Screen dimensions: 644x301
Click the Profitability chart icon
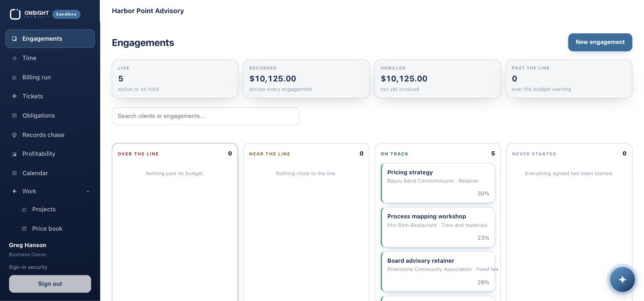(14, 154)
